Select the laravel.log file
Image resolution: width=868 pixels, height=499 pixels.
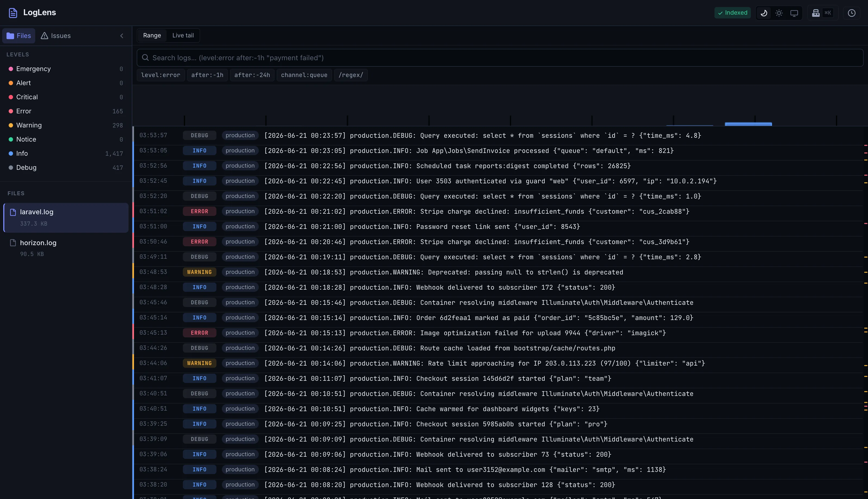click(66, 217)
